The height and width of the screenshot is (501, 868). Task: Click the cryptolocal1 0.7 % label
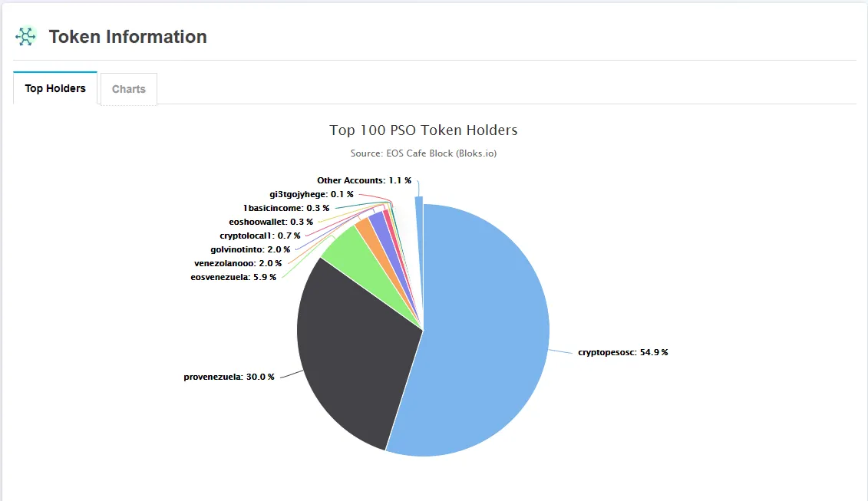click(259, 236)
